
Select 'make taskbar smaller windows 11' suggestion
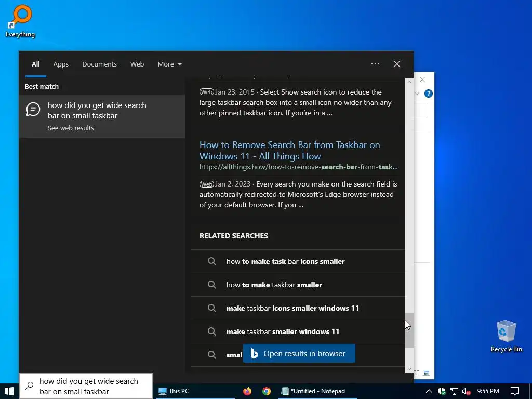pos(298,332)
